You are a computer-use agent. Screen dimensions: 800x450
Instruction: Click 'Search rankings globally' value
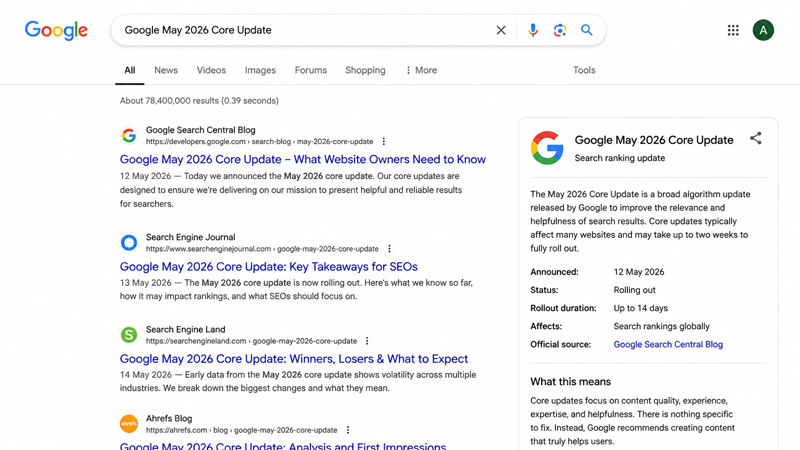click(x=661, y=326)
